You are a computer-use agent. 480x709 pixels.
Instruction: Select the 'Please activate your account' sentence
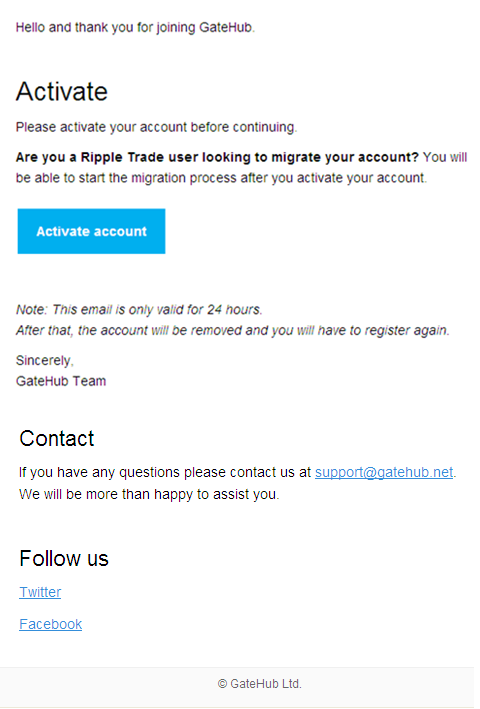pos(156,127)
